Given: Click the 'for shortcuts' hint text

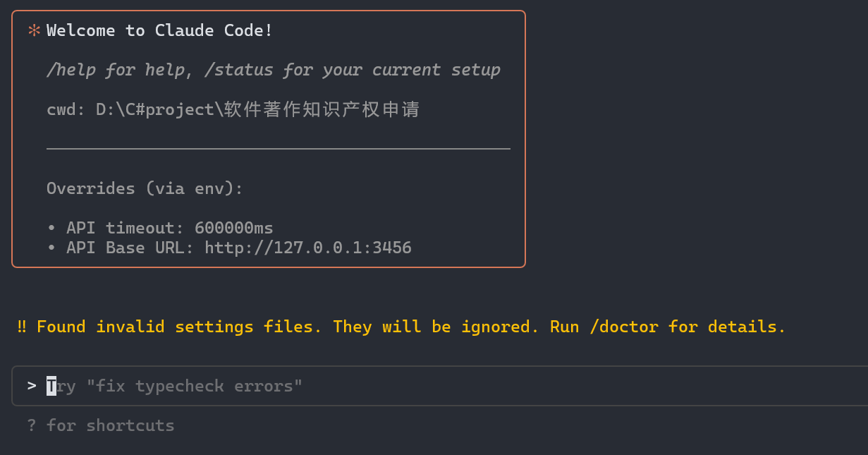Looking at the screenshot, I should (111, 425).
